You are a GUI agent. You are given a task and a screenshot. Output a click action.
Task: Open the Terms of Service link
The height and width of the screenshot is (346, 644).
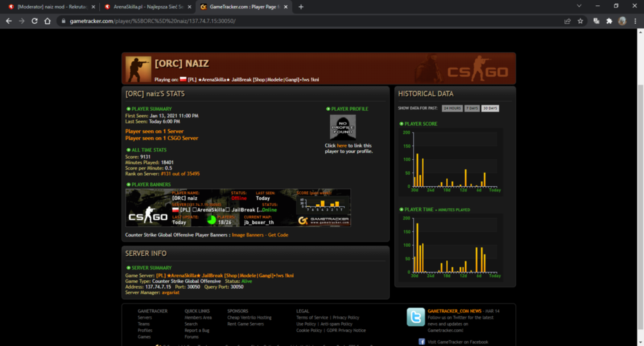pos(312,318)
